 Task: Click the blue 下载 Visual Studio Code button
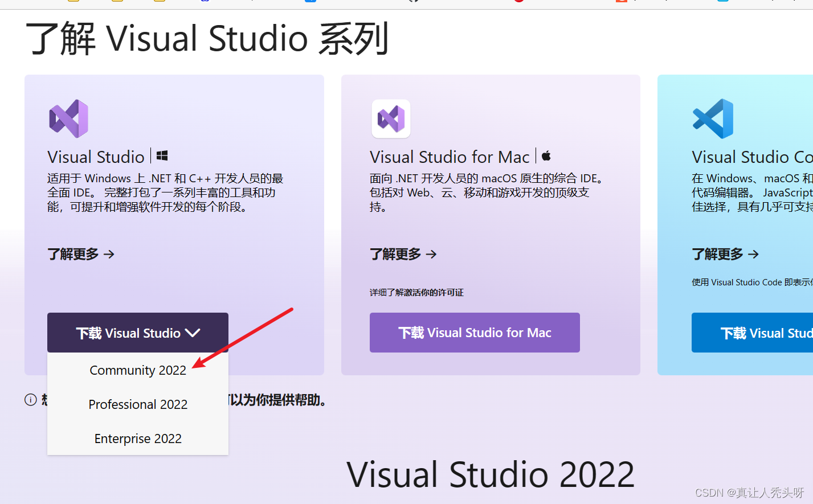(752, 333)
